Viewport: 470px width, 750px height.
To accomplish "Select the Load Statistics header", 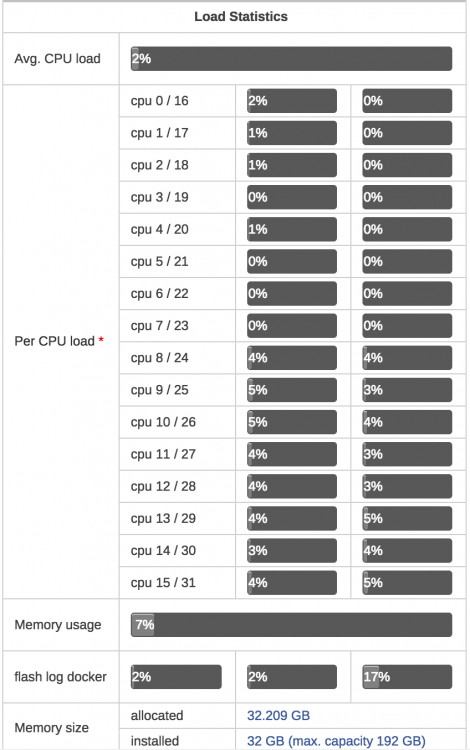I will 241,17.
